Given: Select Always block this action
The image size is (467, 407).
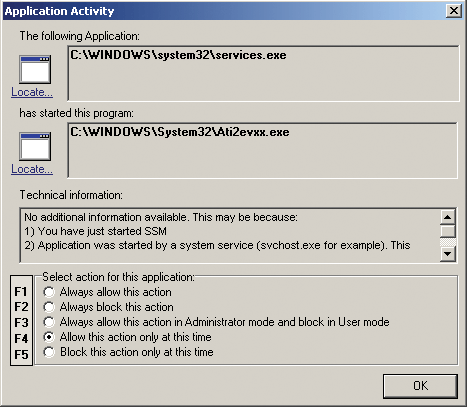Looking at the screenshot, I should [x=49, y=307].
